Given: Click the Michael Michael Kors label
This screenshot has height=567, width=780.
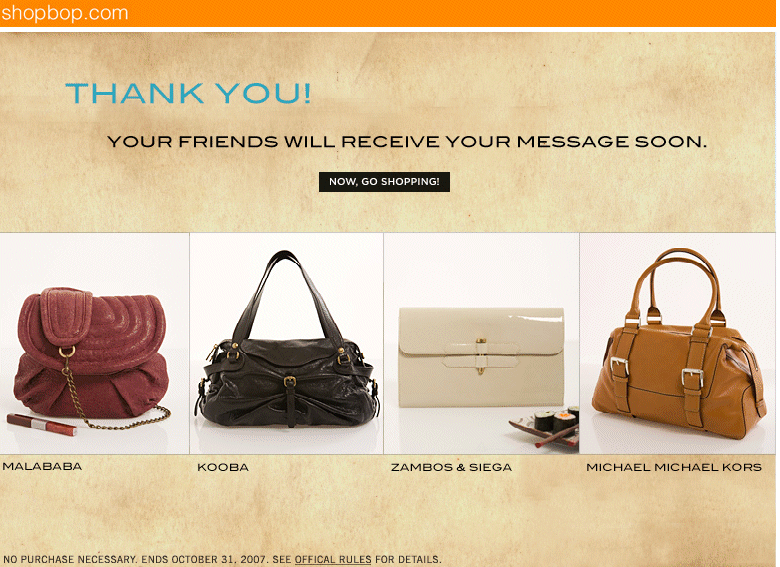Looking at the screenshot, I should point(674,467).
